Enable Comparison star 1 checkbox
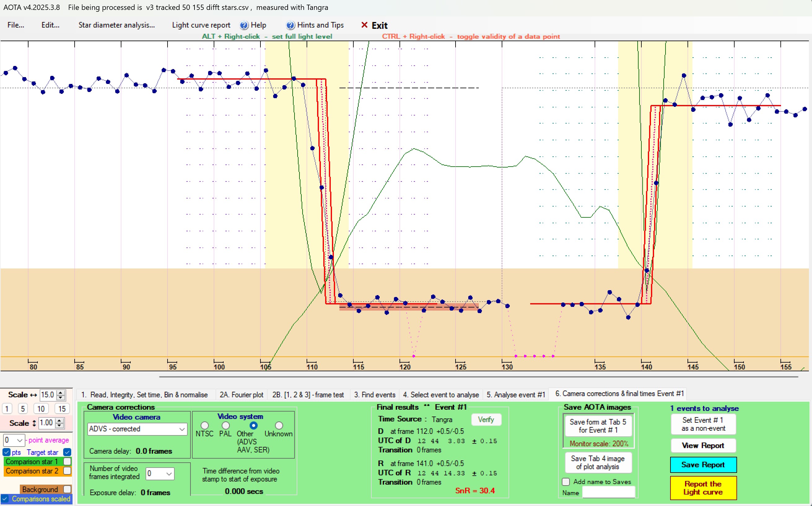812x506 pixels. (67, 461)
